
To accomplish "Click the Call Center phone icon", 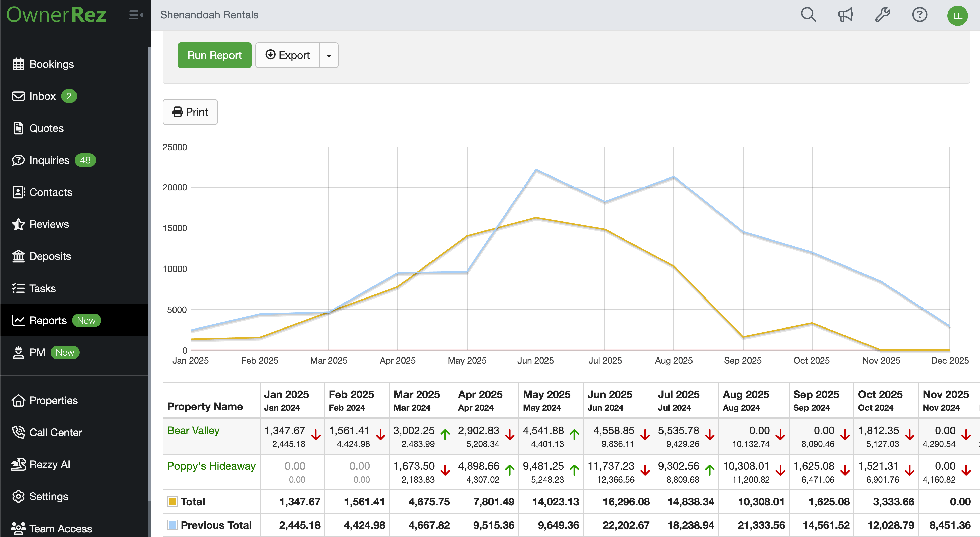I will [x=18, y=432].
